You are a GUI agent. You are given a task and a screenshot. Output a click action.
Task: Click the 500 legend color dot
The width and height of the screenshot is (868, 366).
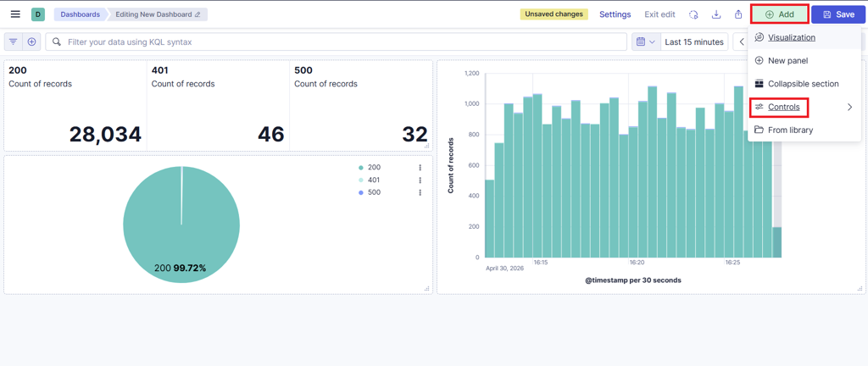[361, 193]
